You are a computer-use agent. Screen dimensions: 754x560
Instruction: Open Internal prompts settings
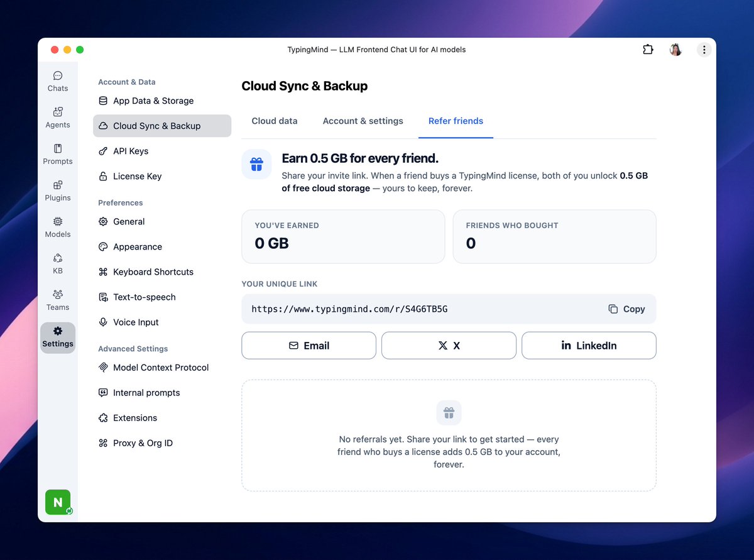[162, 392]
